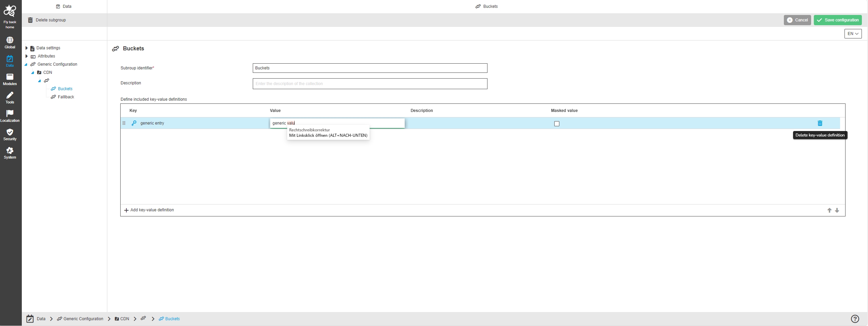Move selected key-value definition down
Image resolution: width=868 pixels, height=326 pixels.
click(837, 210)
